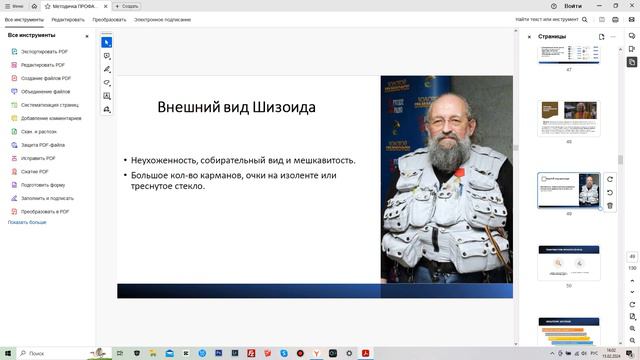Open the Меню hamburger menu

14,6
